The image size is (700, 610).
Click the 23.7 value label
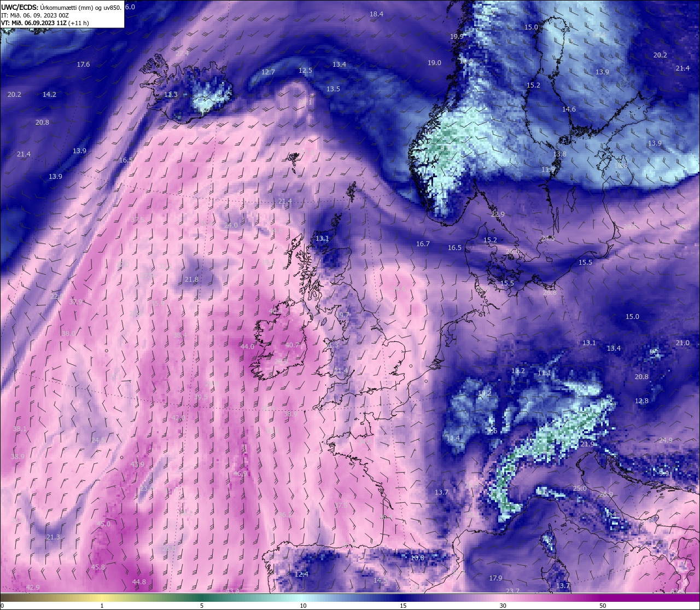pos(512,591)
